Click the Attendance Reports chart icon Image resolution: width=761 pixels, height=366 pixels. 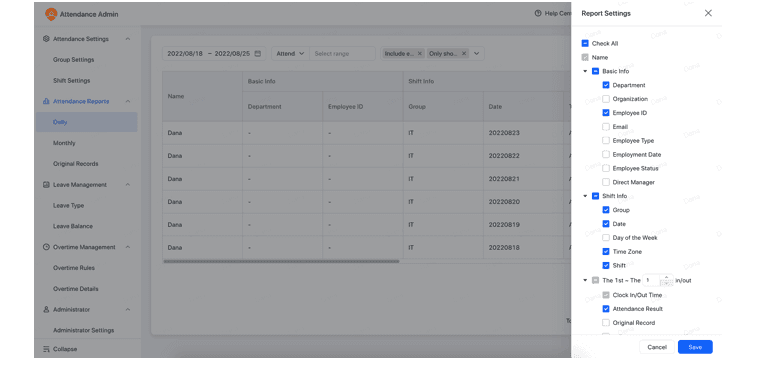[46, 101]
